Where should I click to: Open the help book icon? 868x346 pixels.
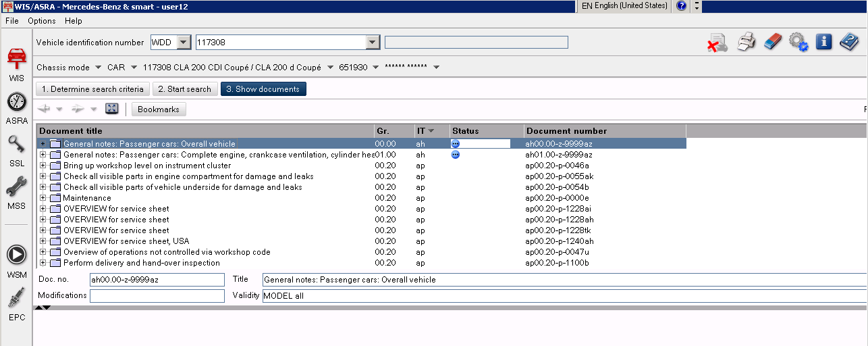point(849,42)
